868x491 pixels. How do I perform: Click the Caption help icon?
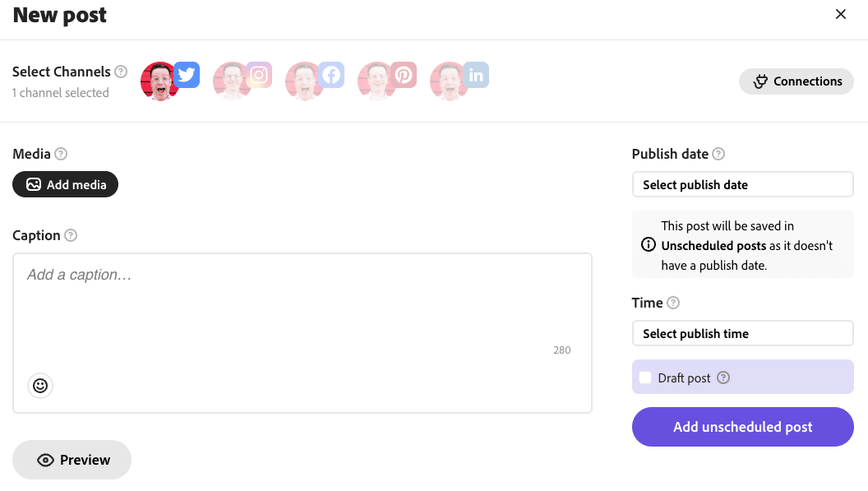point(71,235)
